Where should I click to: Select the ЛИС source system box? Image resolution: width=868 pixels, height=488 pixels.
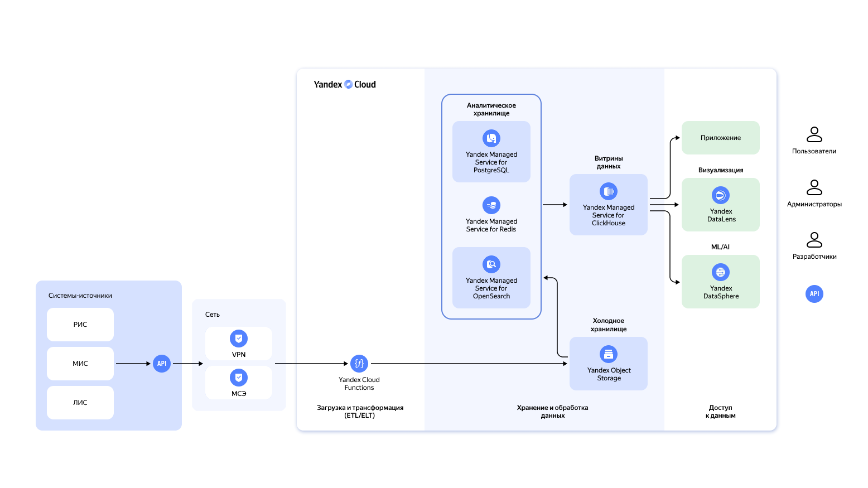pyautogui.click(x=80, y=403)
